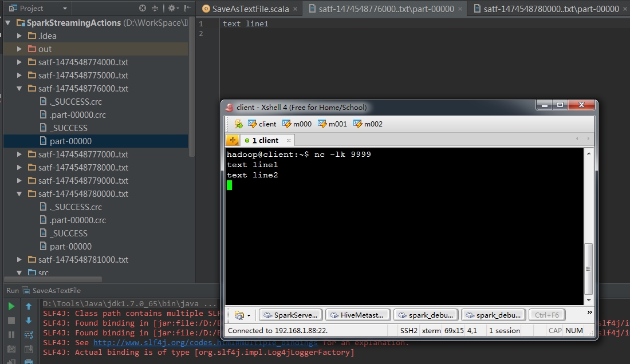
Task: Jump down the stack trace with down arrow
Action: click(x=29, y=321)
